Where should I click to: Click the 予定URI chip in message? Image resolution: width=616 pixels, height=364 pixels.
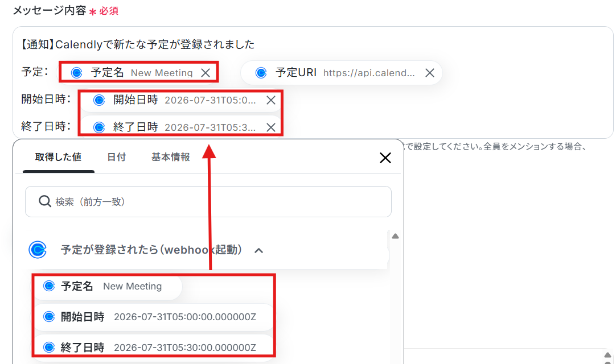point(341,73)
